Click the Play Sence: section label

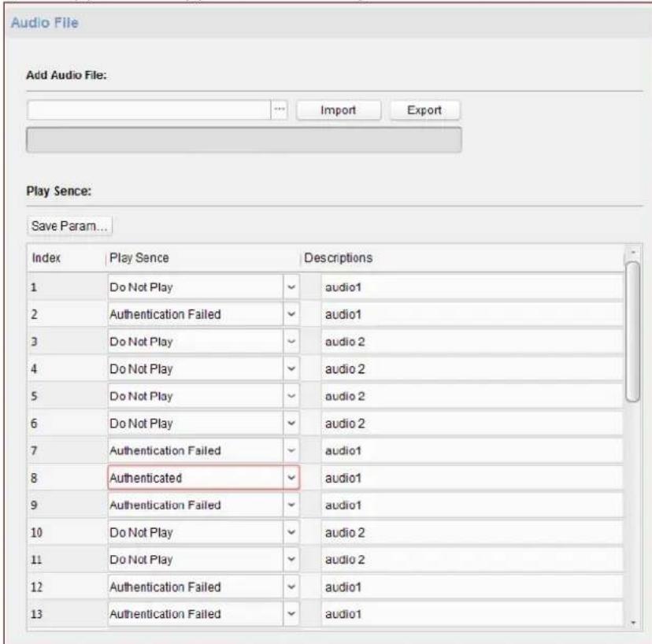tap(58, 191)
